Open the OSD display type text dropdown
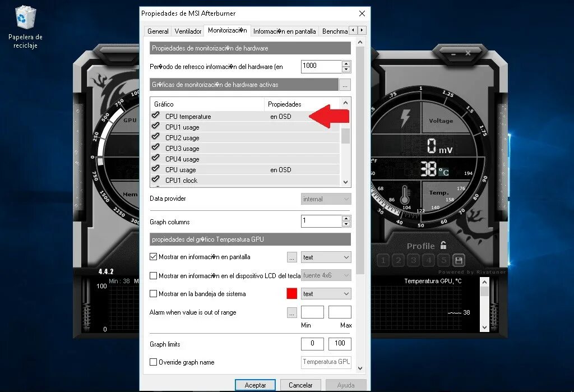The image size is (574, 392). (326, 257)
